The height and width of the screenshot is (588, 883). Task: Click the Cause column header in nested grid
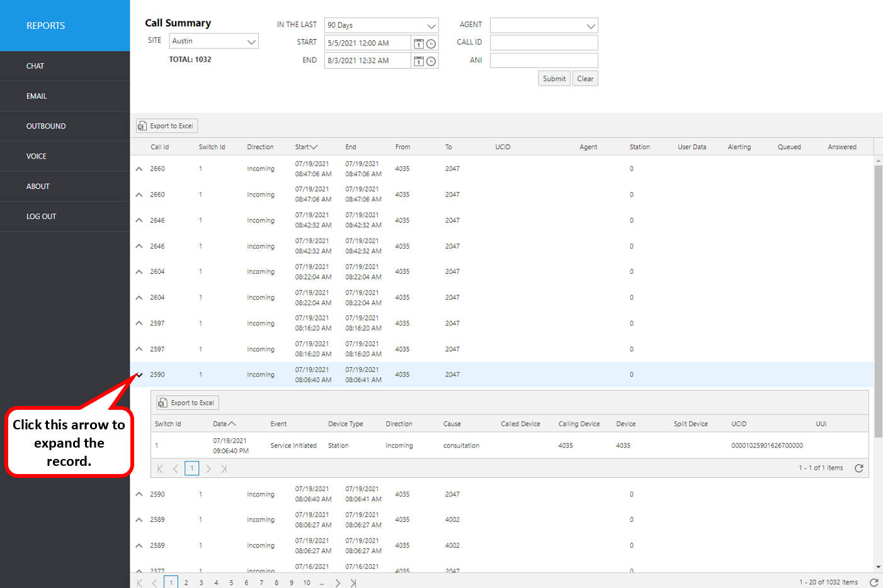pyautogui.click(x=452, y=424)
